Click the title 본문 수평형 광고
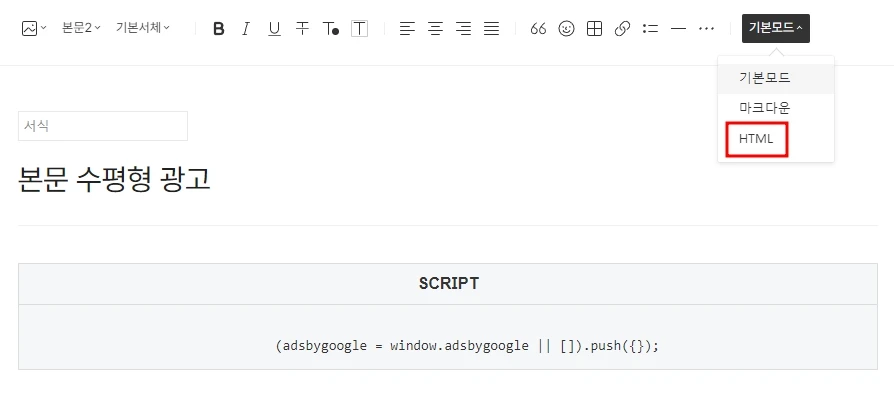 coord(115,180)
